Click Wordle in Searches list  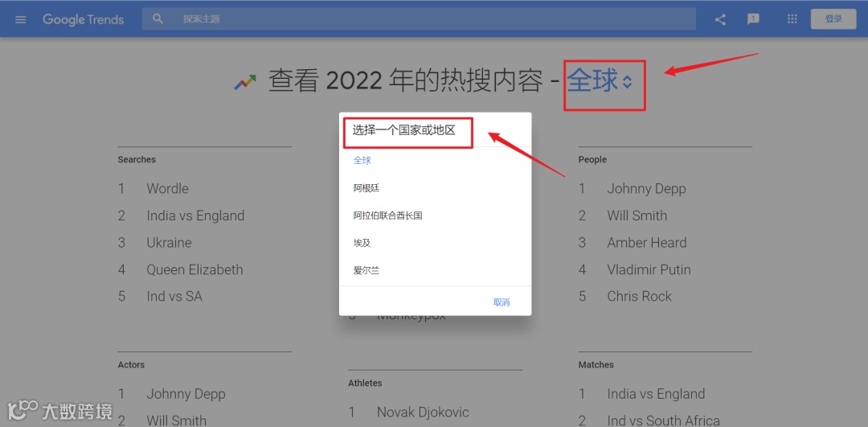coord(167,189)
